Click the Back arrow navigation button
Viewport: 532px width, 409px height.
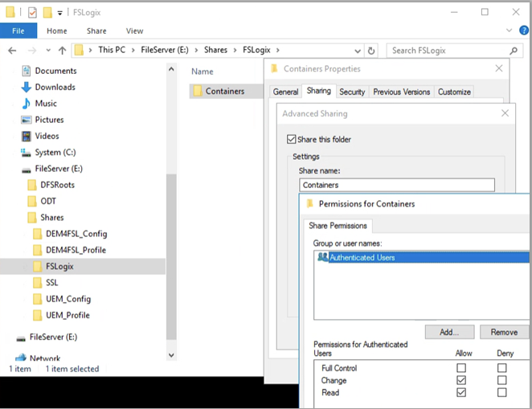[x=12, y=50]
